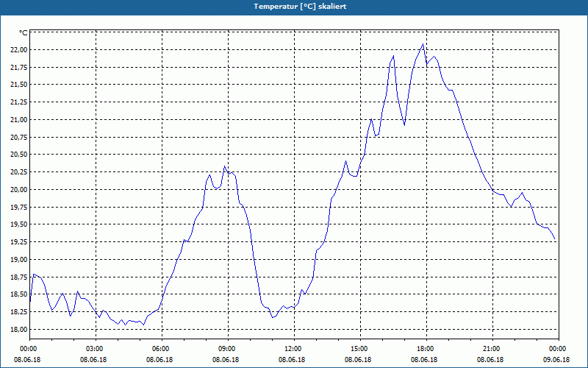This screenshot has width=588, height=368.
Task: Click the 20,25 y-axis value
Action: coord(19,172)
